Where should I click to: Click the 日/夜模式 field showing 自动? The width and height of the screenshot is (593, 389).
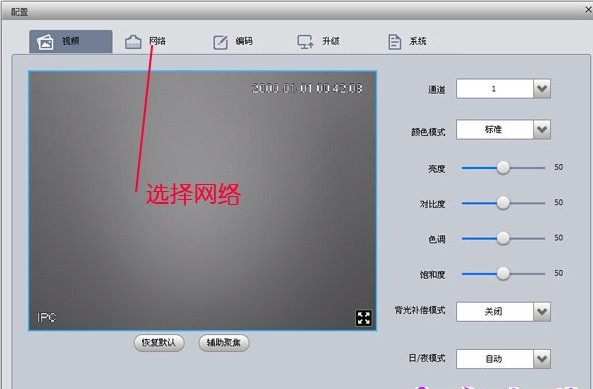[x=495, y=359]
